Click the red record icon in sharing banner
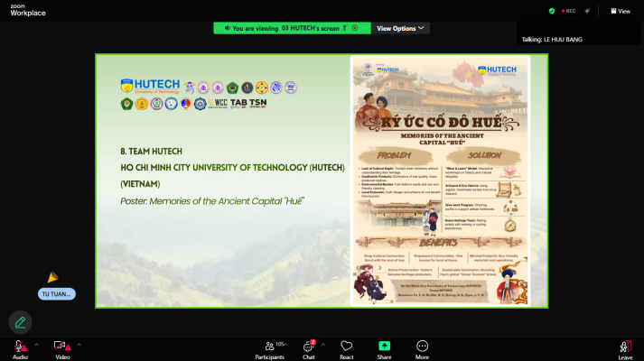 click(x=355, y=28)
